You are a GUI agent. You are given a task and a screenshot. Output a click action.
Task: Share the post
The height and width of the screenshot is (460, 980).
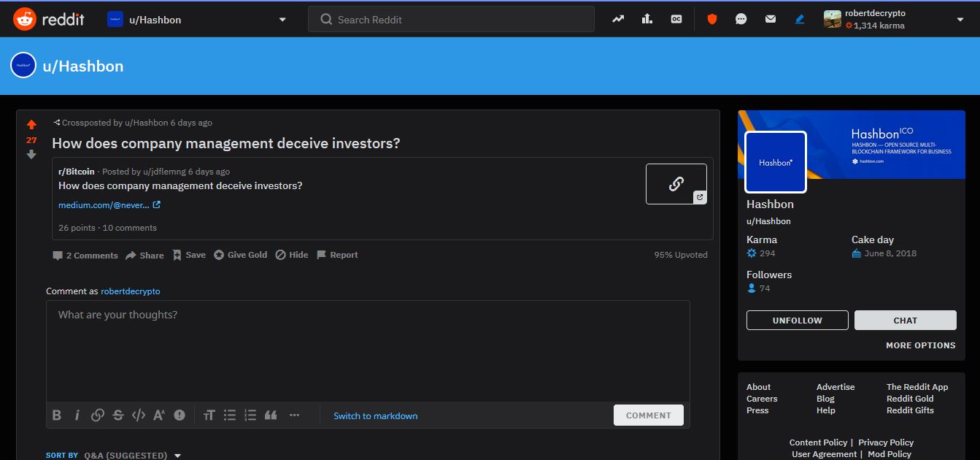pos(144,256)
